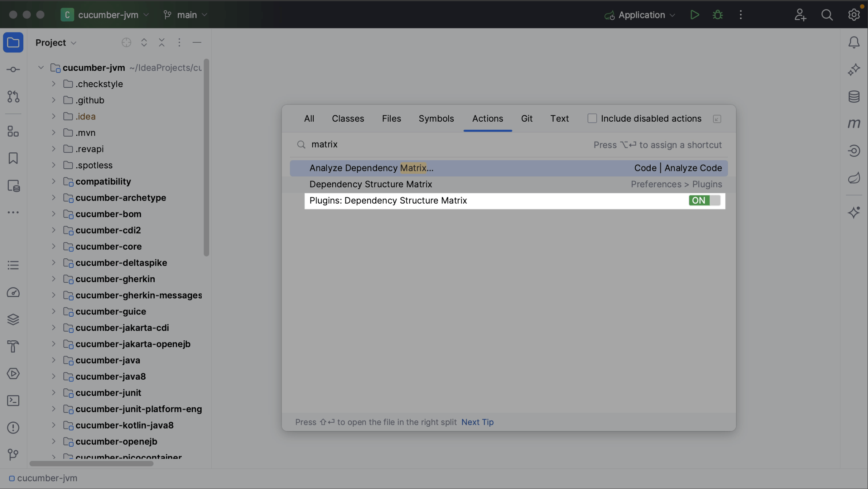
Task: Run the application with the play icon
Action: (694, 15)
